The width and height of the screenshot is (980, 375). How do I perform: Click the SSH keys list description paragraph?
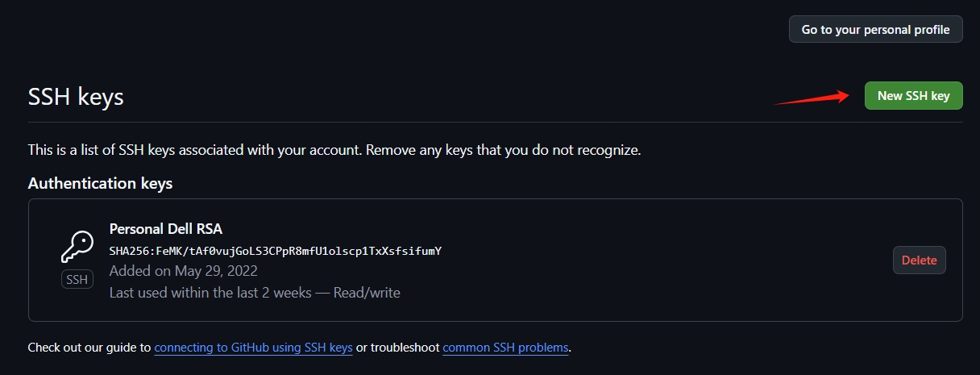[334, 150]
